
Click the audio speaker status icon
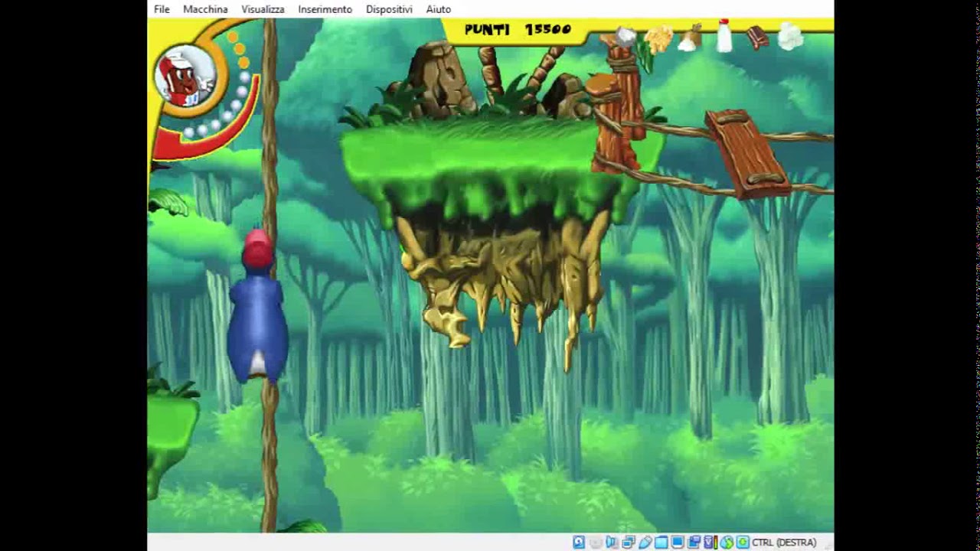click(612, 543)
